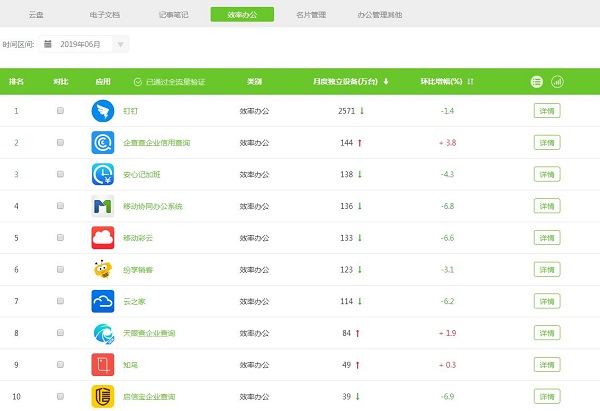Image resolution: width=600 pixels, height=411 pixels.
Task: Check the compare box for 移动协同办公系统
Action: (x=60, y=206)
